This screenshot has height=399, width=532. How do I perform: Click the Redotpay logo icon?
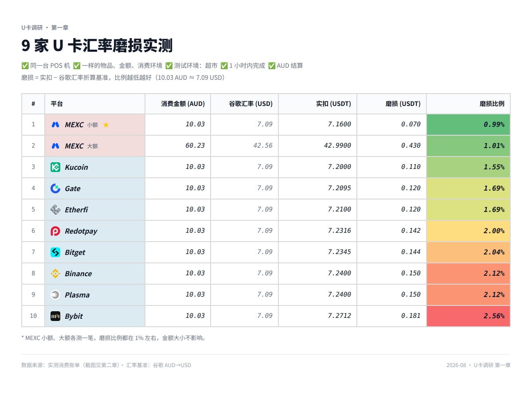pyautogui.click(x=55, y=231)
